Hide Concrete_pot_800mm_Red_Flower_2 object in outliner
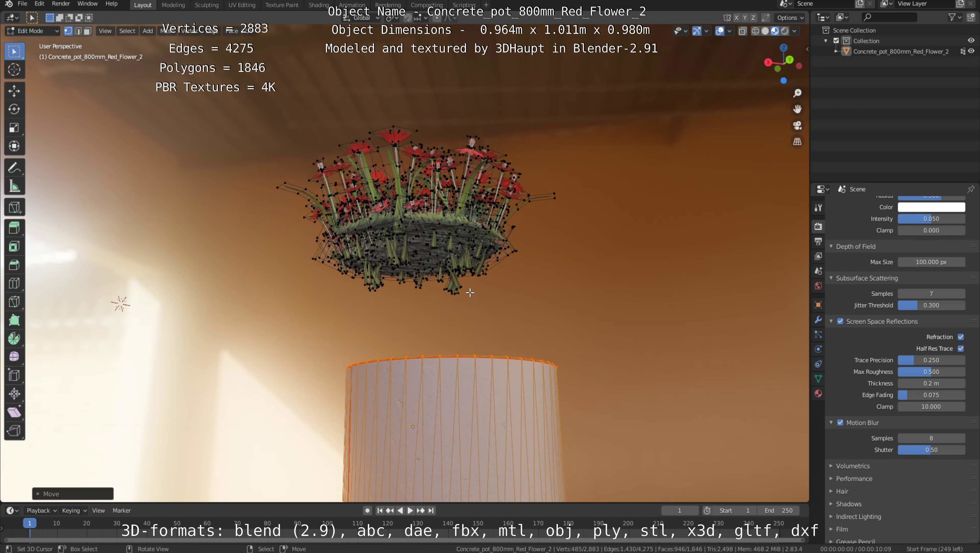 [x=971, y=51]
